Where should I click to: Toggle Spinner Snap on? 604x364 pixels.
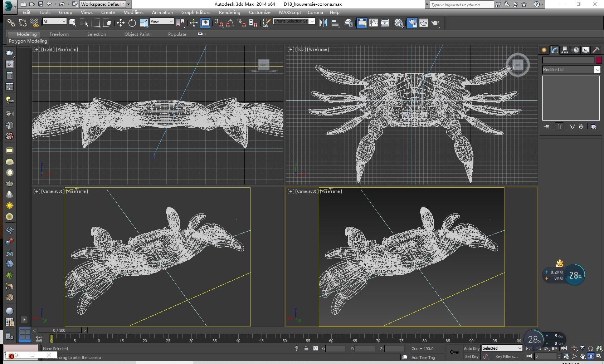click(253, 23)
